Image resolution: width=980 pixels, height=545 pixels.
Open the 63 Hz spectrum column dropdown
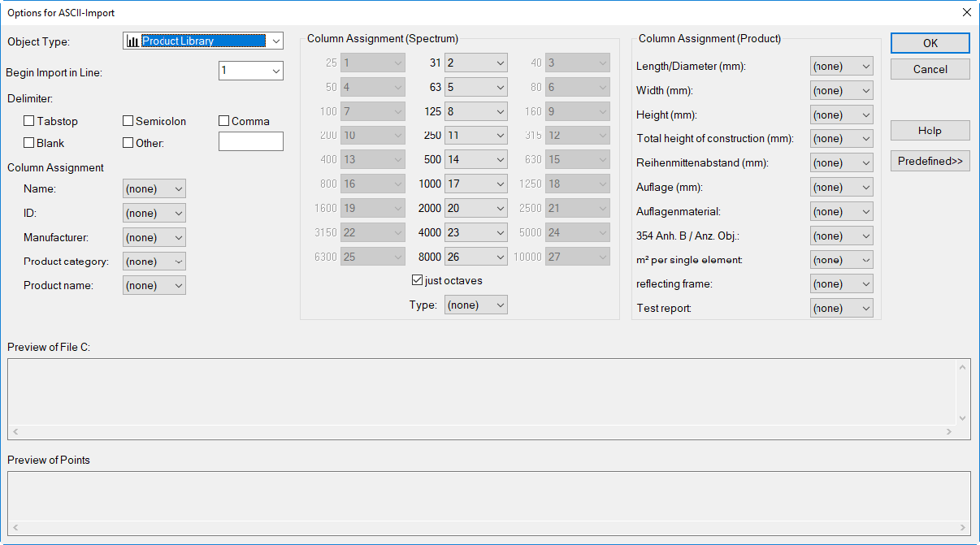(x=476, y=87)
